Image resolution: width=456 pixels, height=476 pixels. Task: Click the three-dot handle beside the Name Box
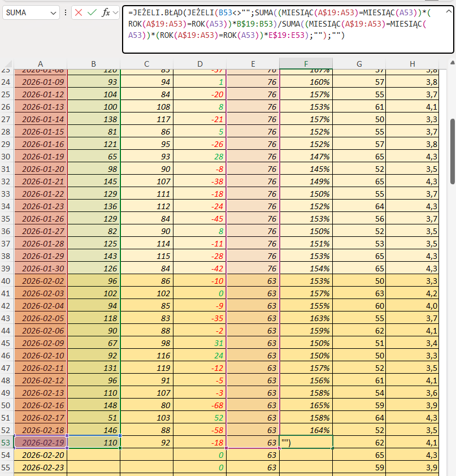(x=66, y=13)
